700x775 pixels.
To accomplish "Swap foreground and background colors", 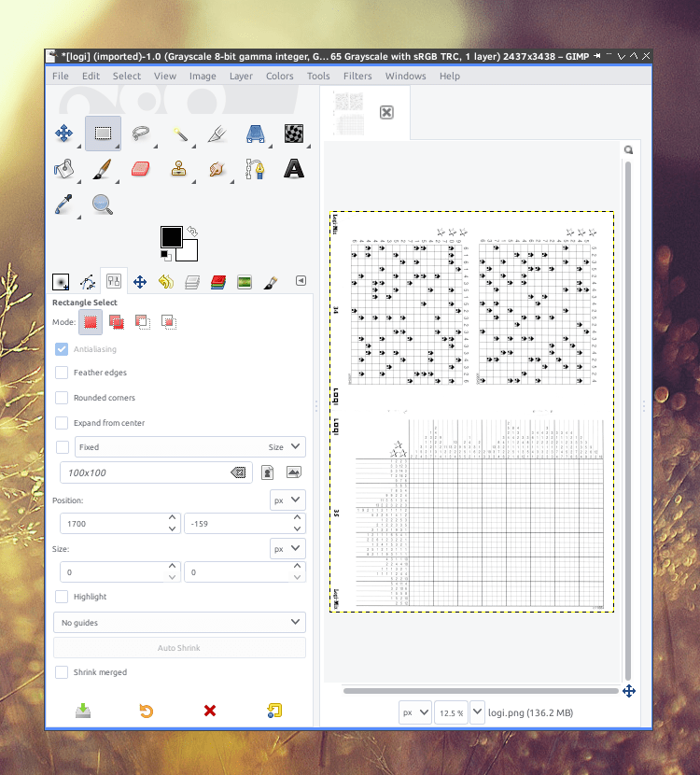I will point(192,232).
